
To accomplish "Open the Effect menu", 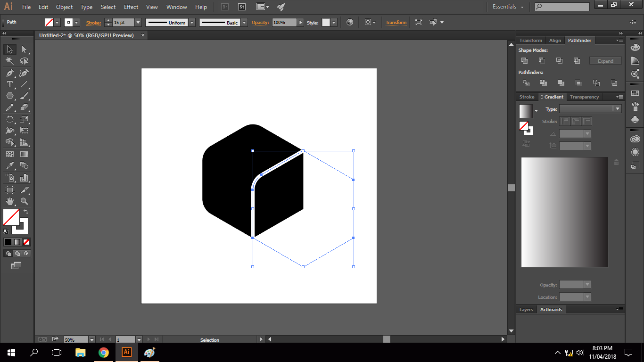I will click(x=131, y=7).
